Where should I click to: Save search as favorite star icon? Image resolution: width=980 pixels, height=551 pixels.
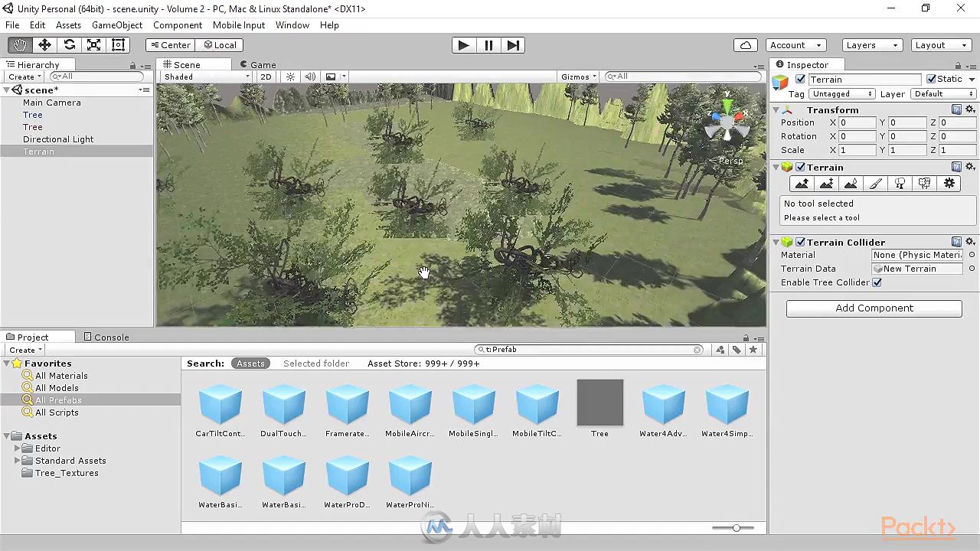click(753, 350)
